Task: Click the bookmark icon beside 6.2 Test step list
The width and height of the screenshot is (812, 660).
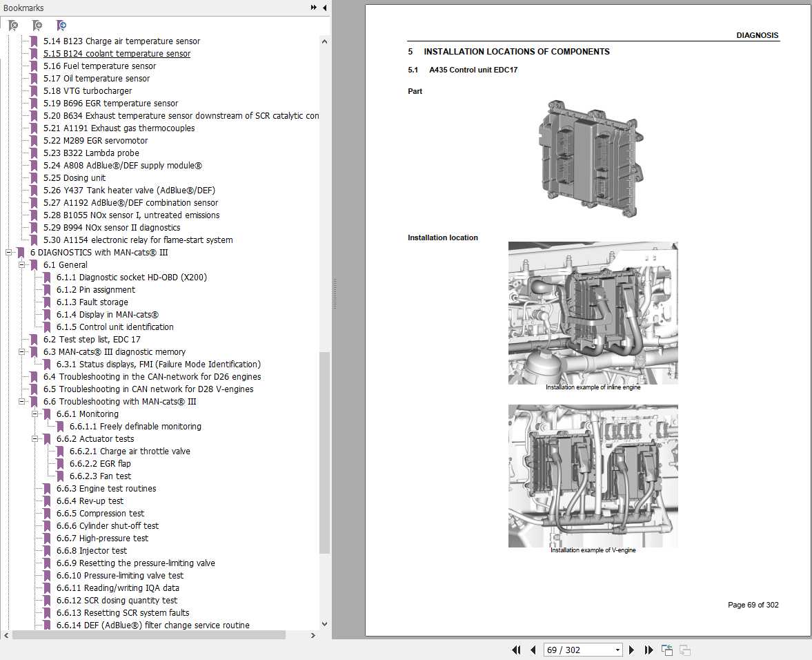Action: point(34,340)
